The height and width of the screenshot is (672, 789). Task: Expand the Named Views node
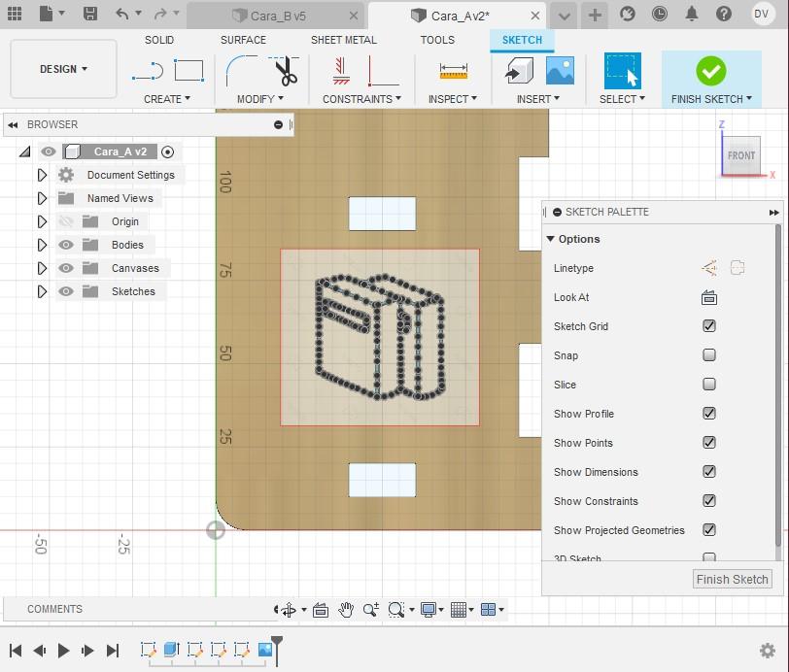pyautogui.click(x=43, y=198)
